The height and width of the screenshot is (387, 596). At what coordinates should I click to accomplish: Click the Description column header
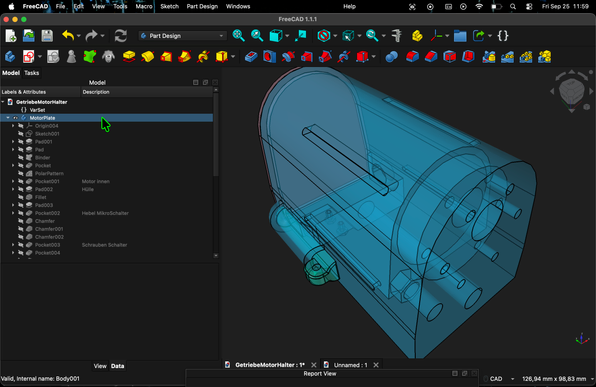[146, 92]
